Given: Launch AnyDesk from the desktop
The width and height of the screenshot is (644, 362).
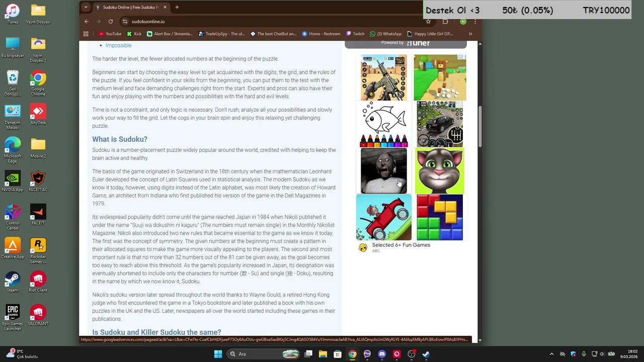Looking at the screenshot, I should [38, 114].
